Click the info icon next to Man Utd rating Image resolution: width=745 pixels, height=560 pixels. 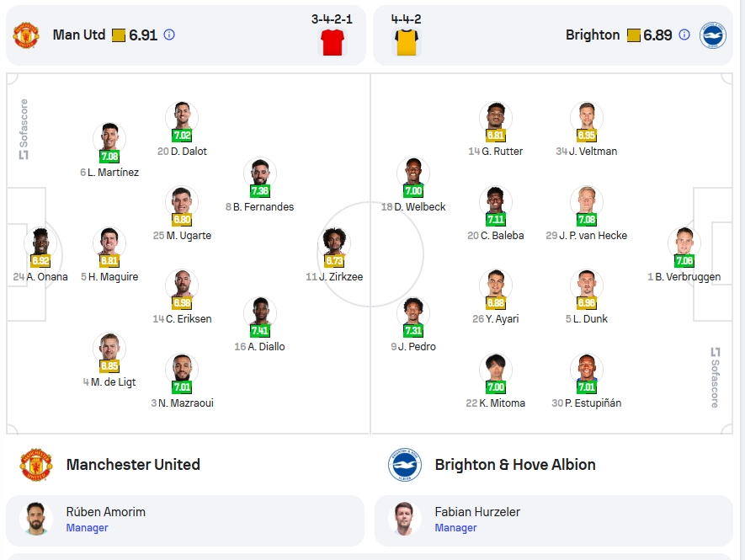coord(169,35)
